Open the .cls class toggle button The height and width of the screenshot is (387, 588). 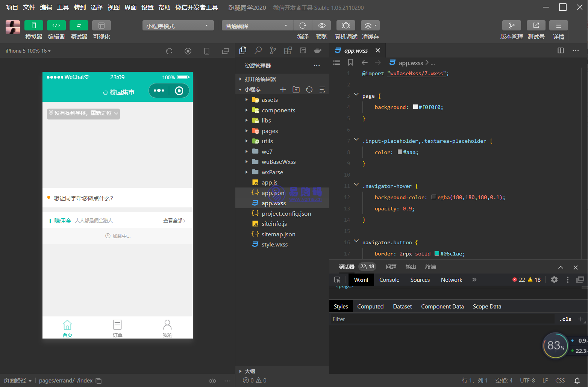565,319
